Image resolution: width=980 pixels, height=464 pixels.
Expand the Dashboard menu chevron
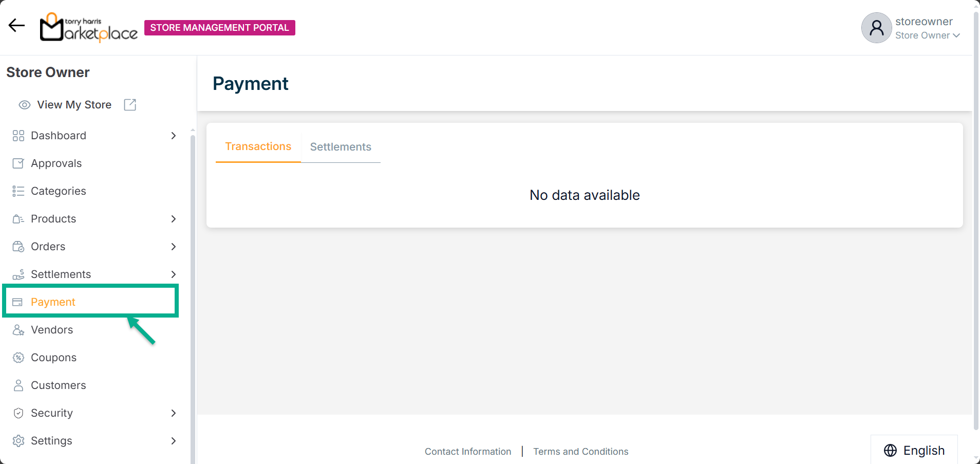tap(173, 136)
